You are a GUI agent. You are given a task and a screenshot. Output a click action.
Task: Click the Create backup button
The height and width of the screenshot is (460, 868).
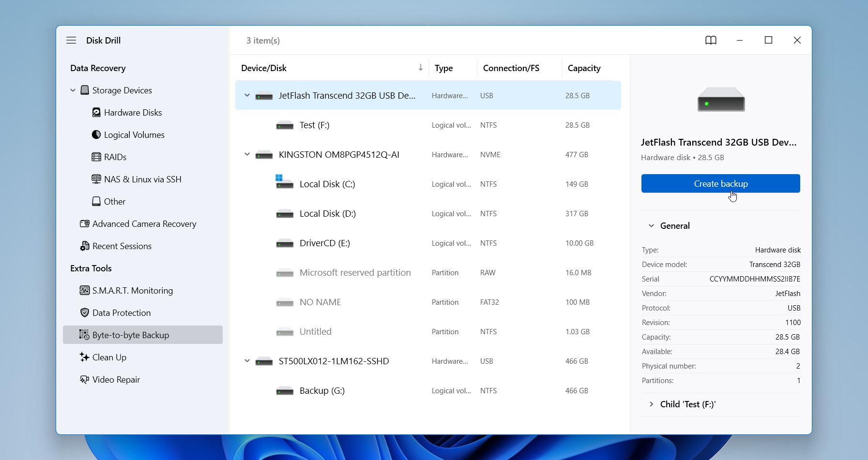click(720, 183)
